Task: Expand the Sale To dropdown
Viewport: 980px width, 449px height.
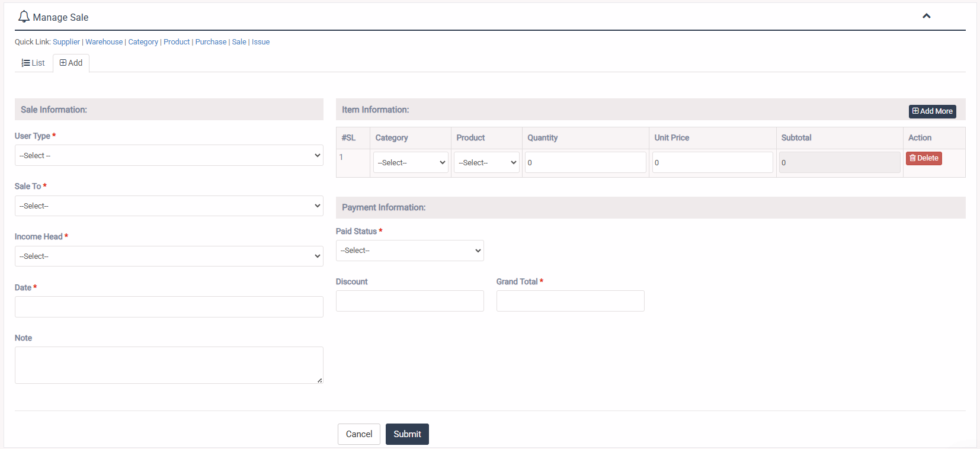Action: [169, 206]
